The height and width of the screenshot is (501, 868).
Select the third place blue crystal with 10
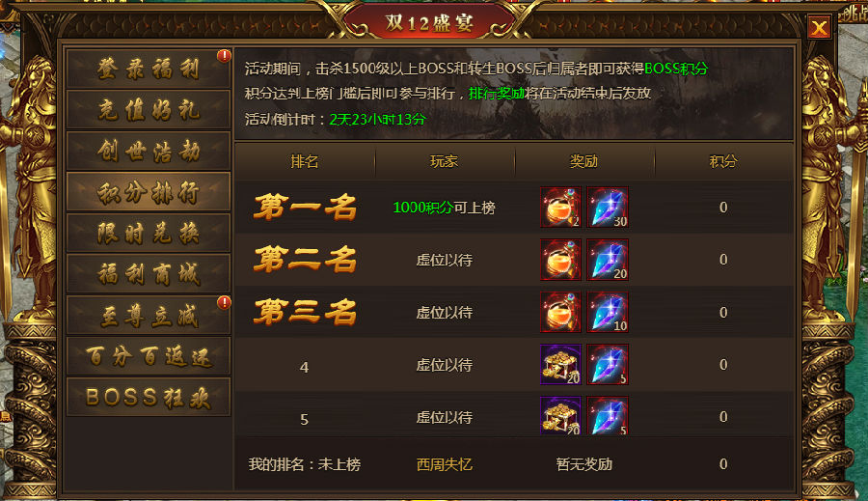pyautogui.click(x=608, y=312)
